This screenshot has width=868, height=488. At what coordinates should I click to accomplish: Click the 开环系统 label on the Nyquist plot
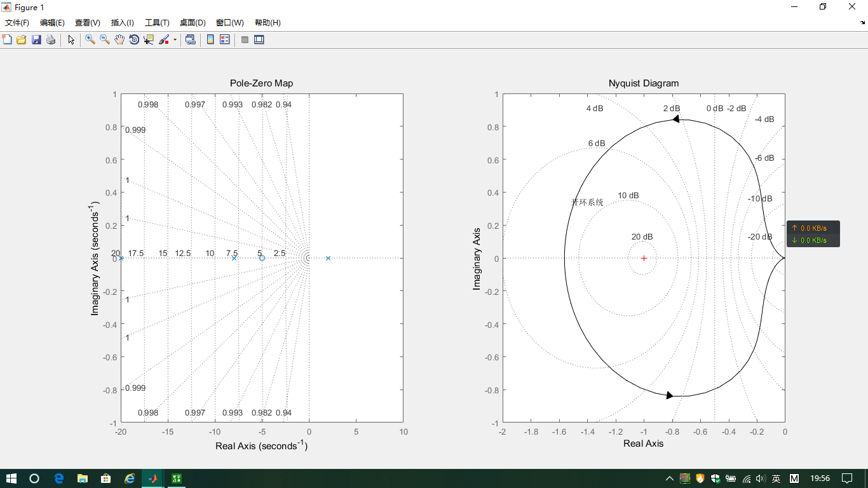[x=587, y=202]
